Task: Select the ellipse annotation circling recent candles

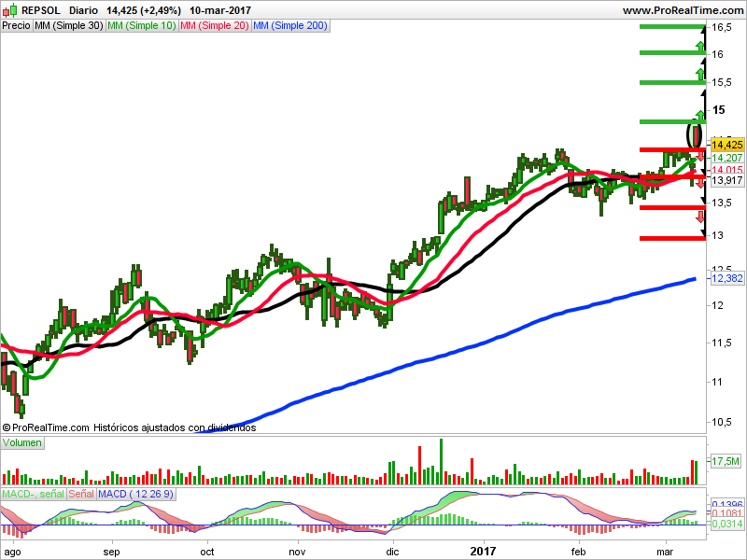Action: click(x=696, y=133)
